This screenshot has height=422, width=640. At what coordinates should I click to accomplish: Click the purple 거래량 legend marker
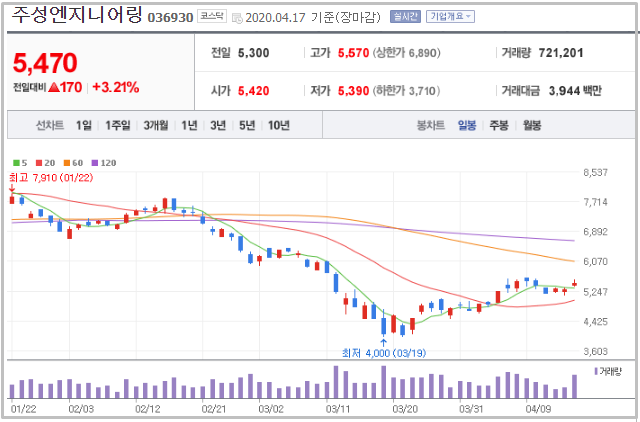click(596, 371)
